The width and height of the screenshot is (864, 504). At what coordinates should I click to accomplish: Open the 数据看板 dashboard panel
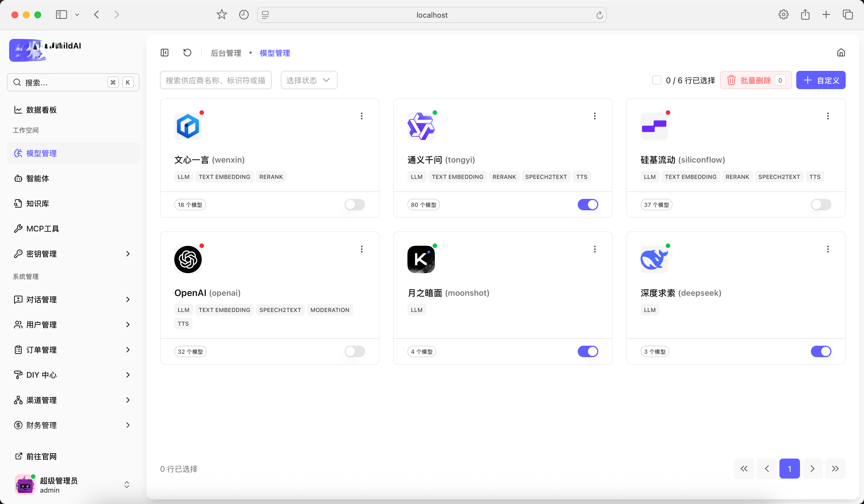coord(41,109)
